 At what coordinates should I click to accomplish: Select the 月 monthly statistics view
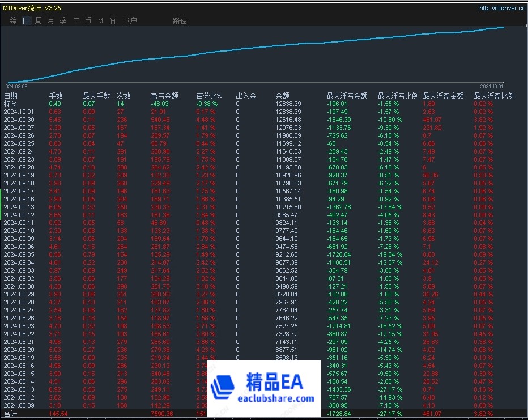[x=50, y=19]
